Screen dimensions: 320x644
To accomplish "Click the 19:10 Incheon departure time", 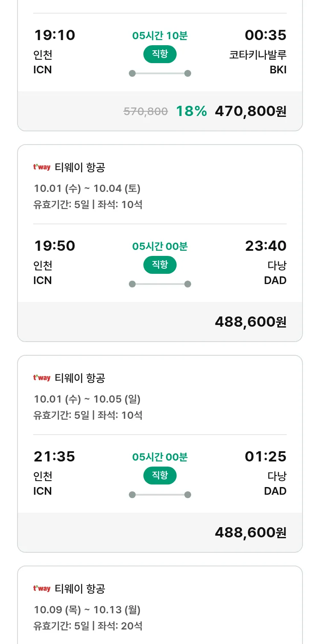I will coord(55,35).
